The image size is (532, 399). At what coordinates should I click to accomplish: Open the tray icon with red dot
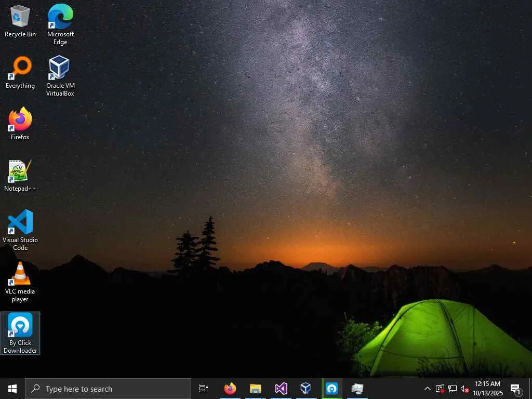440,389
